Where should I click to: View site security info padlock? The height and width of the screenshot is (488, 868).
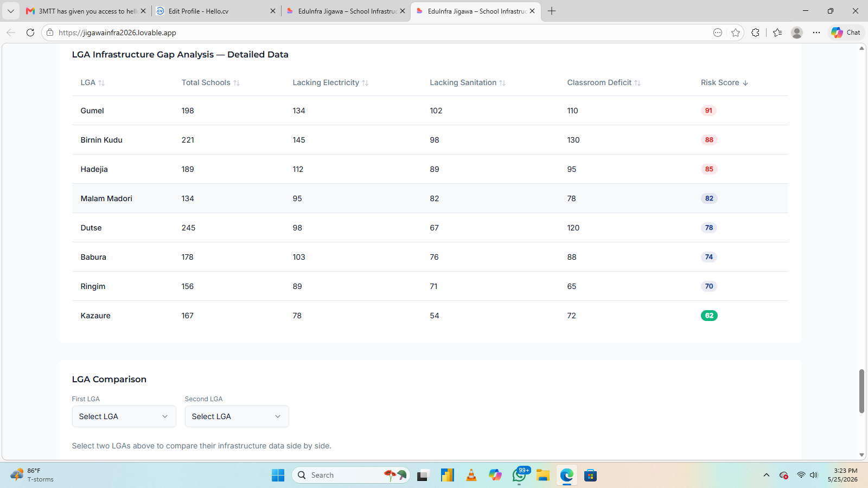coord(50,33)
